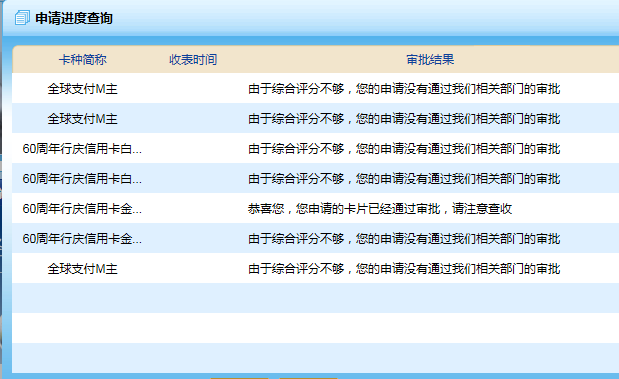Viewport: 619px width, 379px height.
Task: Select the 恭喜您，您申请的卡片已经通过审批 result text
Action: pos(380,208)
